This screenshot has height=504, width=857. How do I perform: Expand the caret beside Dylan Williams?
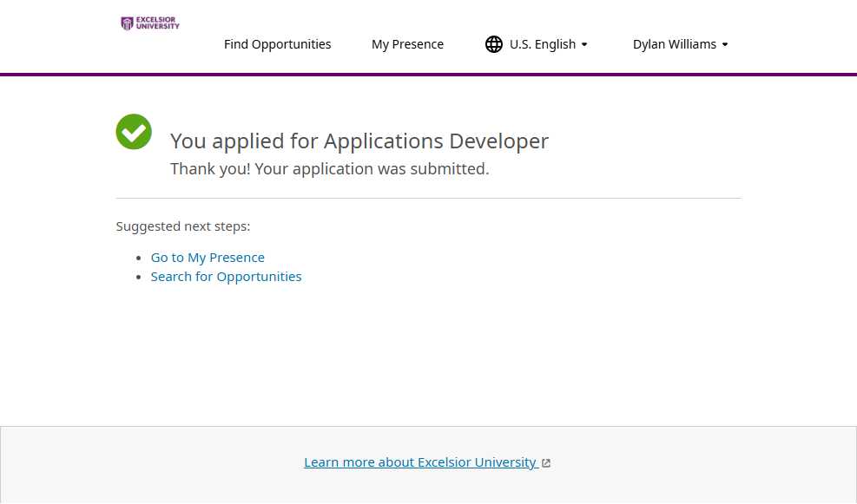coord(725,44)
